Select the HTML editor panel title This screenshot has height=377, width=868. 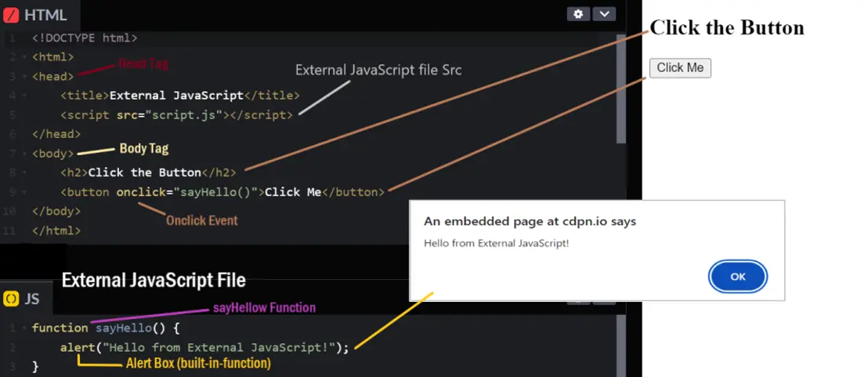45,15
